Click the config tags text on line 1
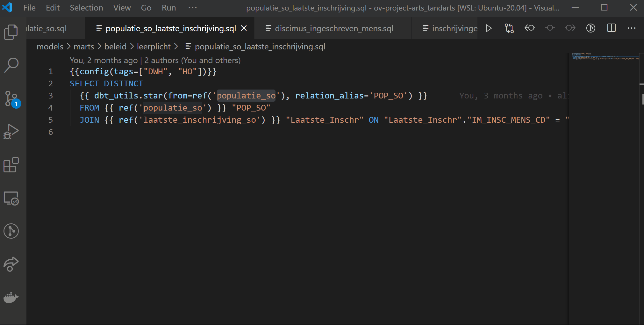644x325 pixels. point(143,71)
